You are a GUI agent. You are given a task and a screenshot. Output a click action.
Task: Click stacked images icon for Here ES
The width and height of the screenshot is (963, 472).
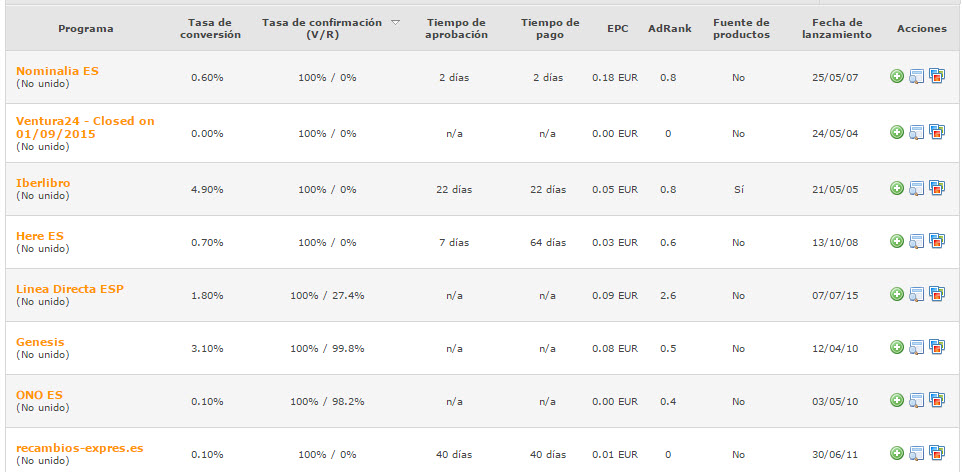(x=937, y=241)
